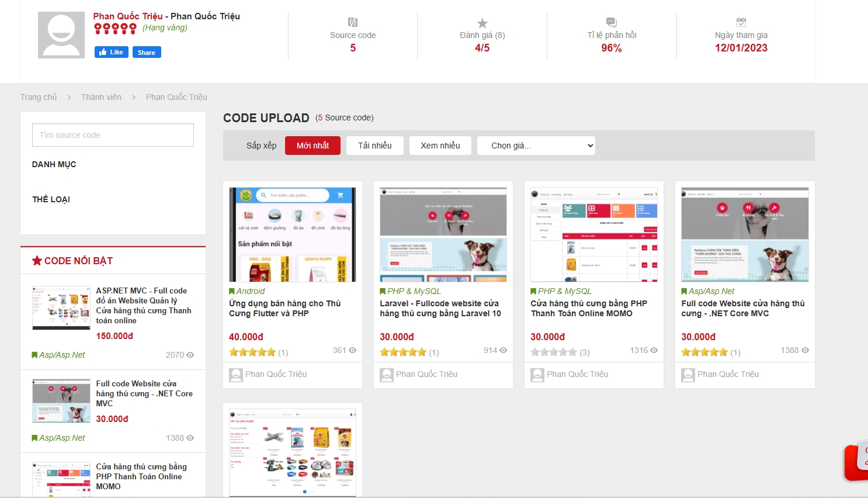The image size is (868, 498).
Task: Open the grid card title ending Thanh Toán Online MOMO
Action: point(589,309)
